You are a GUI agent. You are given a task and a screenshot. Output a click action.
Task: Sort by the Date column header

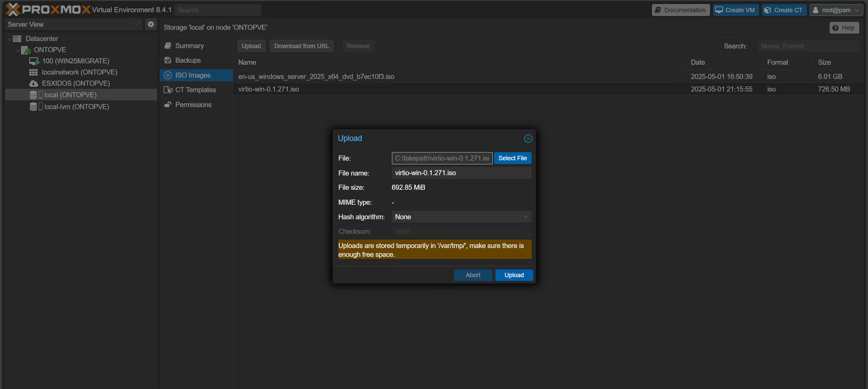pos(724,62)
